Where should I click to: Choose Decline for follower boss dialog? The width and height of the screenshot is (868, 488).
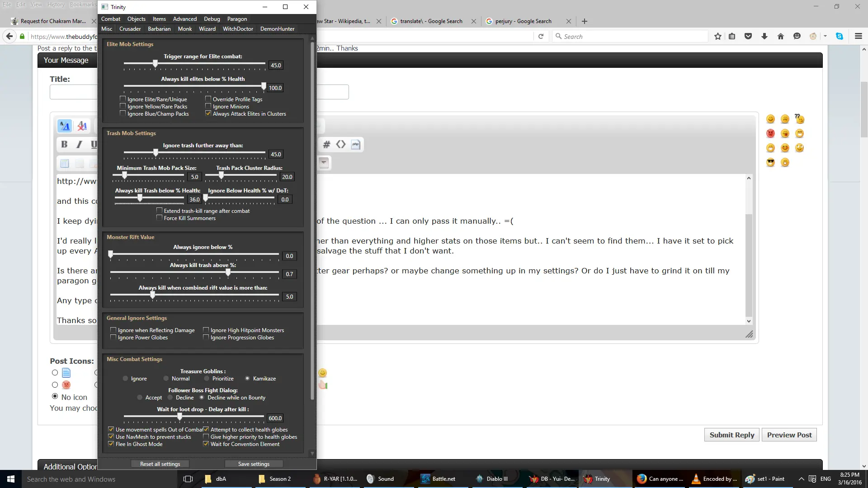click(x=170, y=398)
